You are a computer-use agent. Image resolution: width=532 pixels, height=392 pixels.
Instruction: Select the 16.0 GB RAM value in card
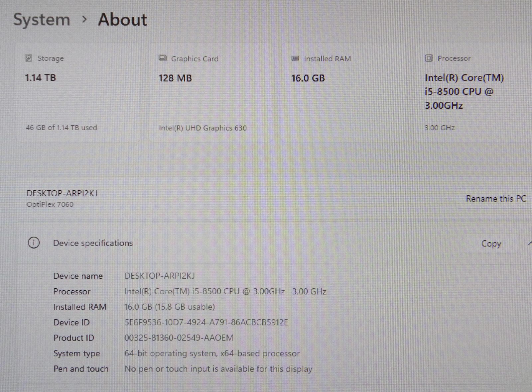pos(308,78)
